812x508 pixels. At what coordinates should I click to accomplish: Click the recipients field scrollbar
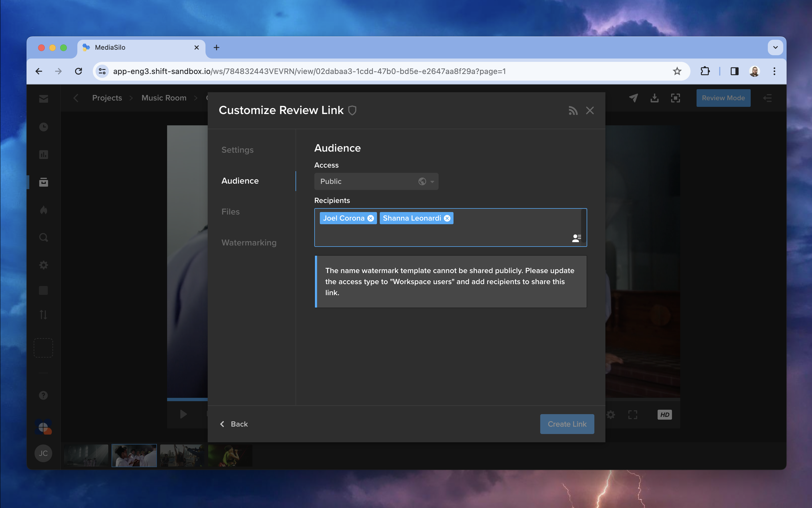584,226
